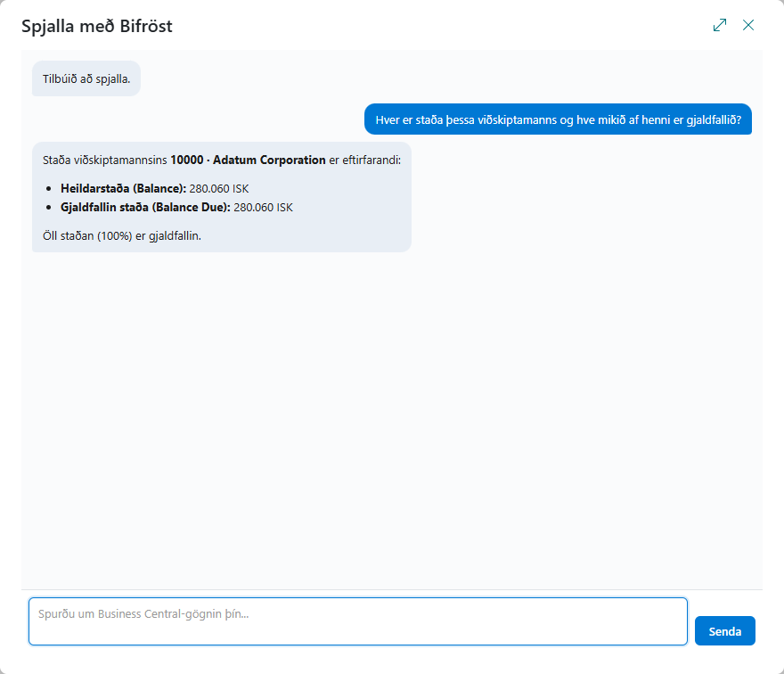This screenshot has width=784, height=674.
Task: Click the empty chat area below the reply
Action: pyautogui.click(x=392, y=420)
